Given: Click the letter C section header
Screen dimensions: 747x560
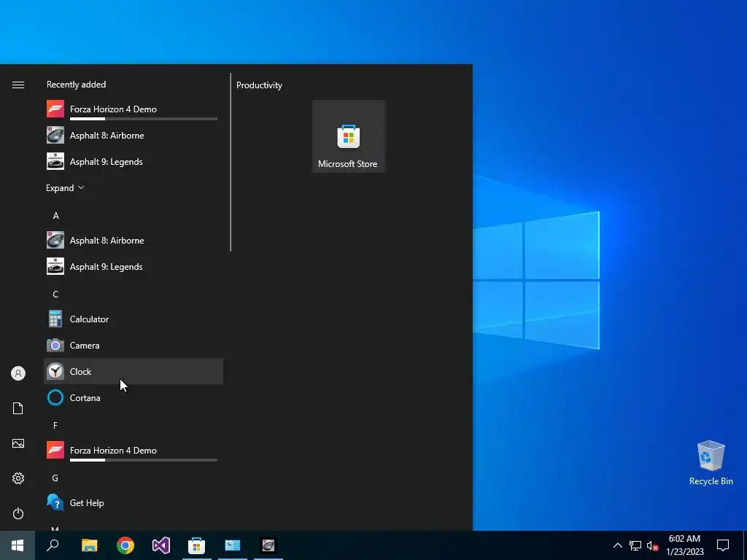Looking at the screenshot, I should 55,295.
